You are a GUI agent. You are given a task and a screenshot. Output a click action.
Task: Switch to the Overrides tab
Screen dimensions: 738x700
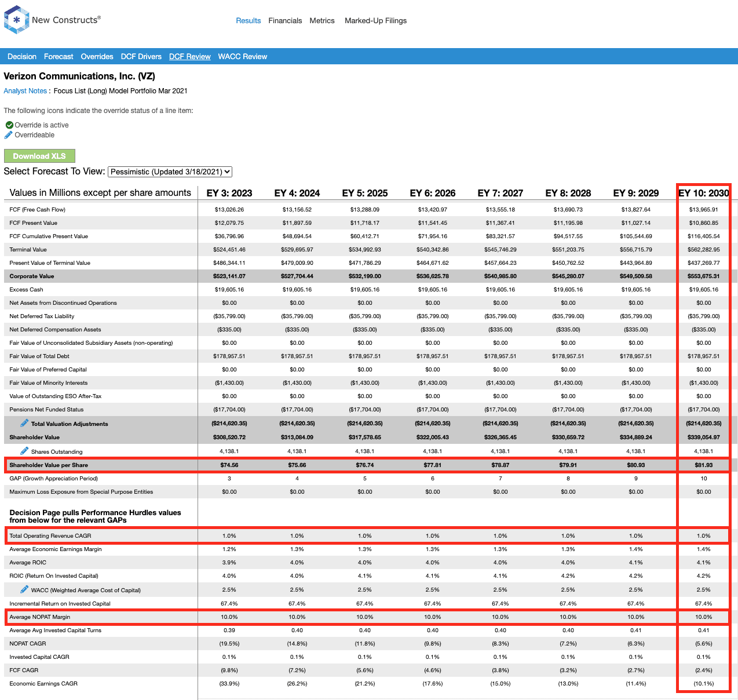[97, 57]
